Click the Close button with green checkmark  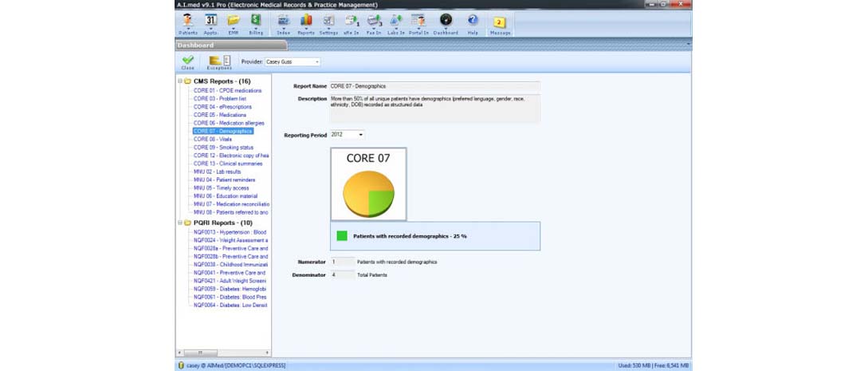pyautogui.click(x=188, y=62)
